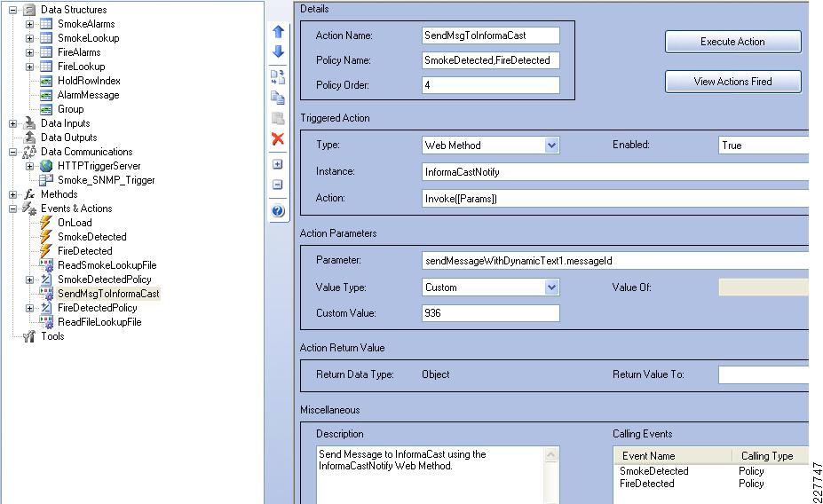Click inside the Description text box
The image size is (823, 504).
click(x=431, y=475)
